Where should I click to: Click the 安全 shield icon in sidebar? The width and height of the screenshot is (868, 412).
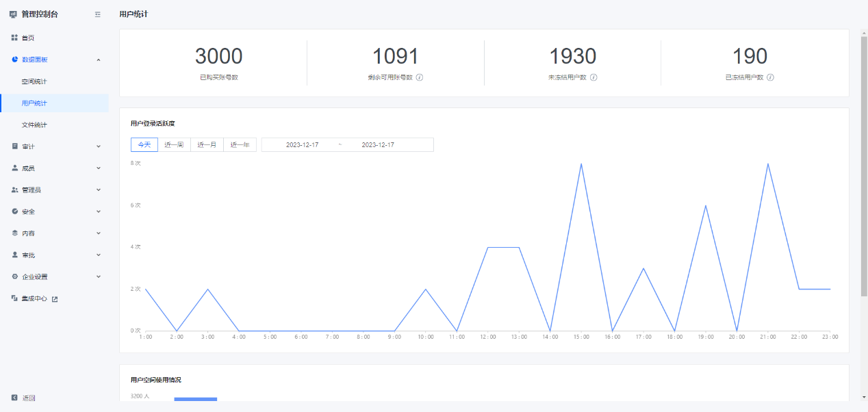[14, 211]
